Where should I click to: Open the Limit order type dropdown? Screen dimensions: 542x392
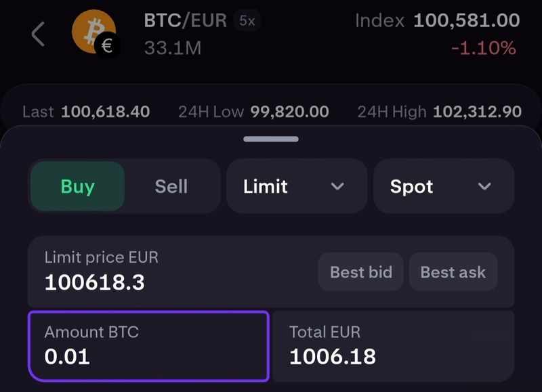click(297, 186)
